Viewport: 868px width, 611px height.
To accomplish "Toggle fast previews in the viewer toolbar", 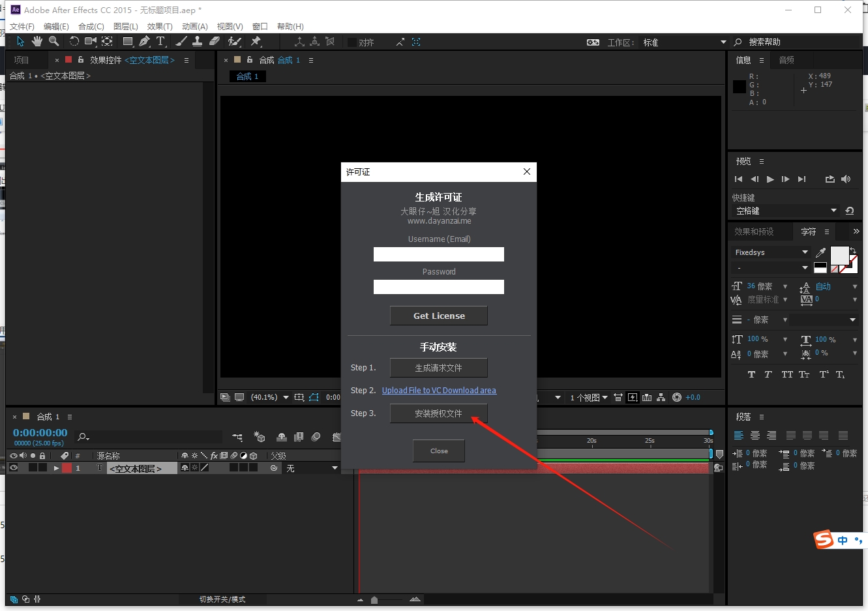I will click(x=633, y=397).
